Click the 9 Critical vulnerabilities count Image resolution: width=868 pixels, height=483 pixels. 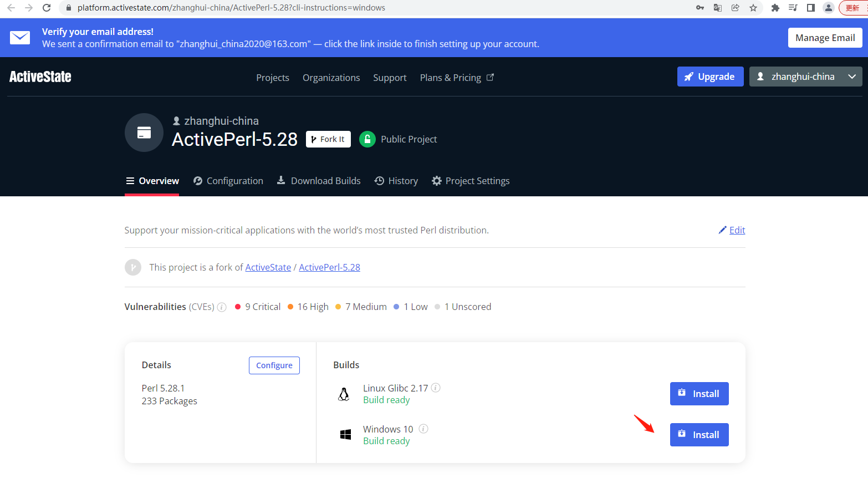(258, 307)
